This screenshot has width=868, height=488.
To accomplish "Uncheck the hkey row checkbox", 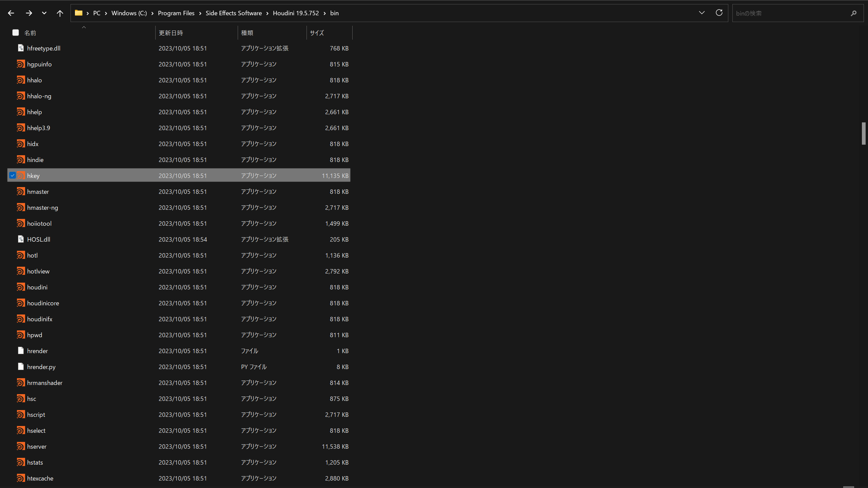I will pyautogui.click(x=12, y=176).
